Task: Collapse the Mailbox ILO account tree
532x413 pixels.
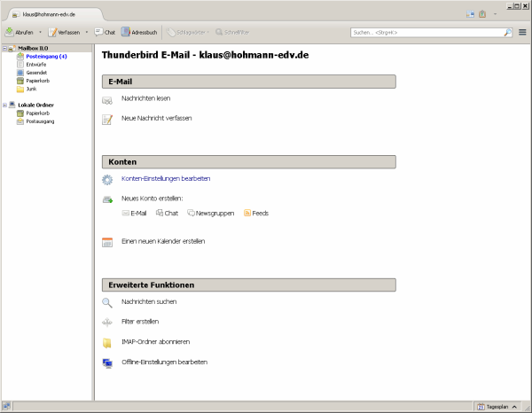Action: (x=4, y=48)
